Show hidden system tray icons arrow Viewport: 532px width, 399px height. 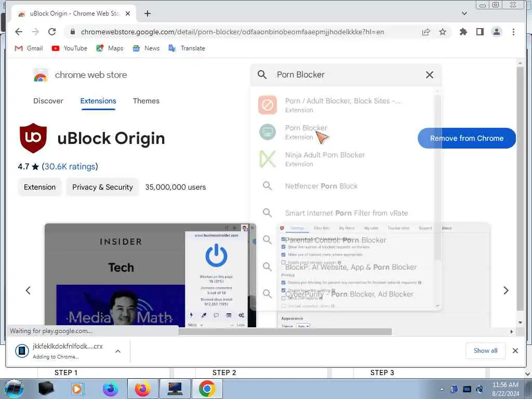(x=442, y=389)
